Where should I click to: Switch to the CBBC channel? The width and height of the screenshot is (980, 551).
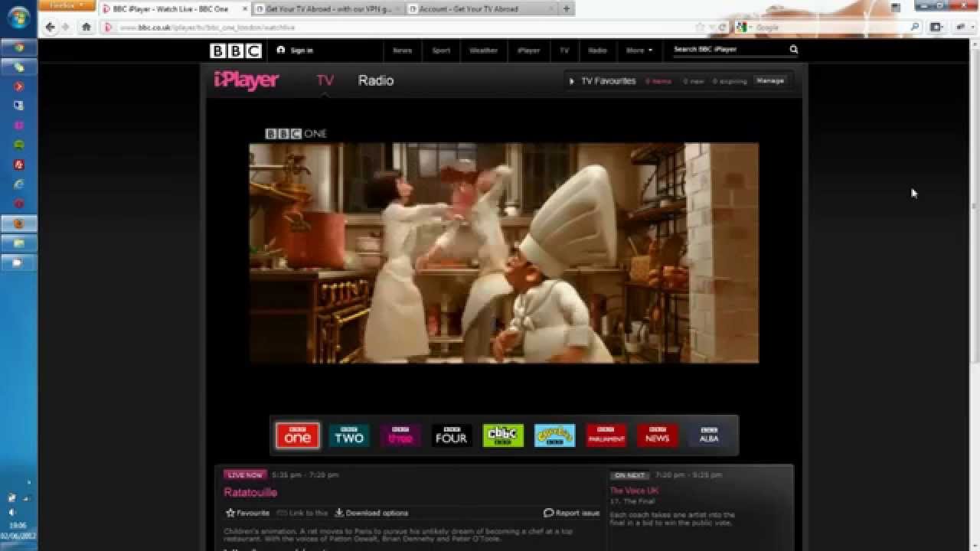(x=503, y=435)
